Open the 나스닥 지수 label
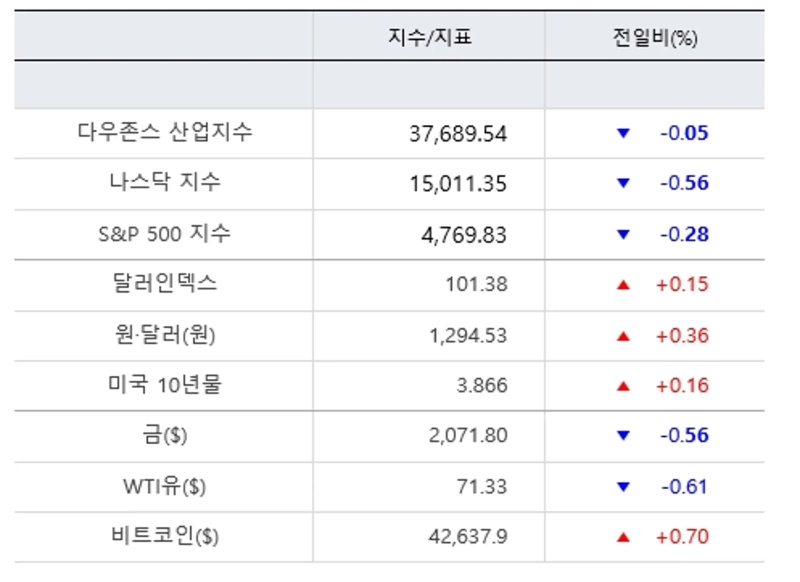This screenshot has height=582, width=800. [x=165, y=183]
